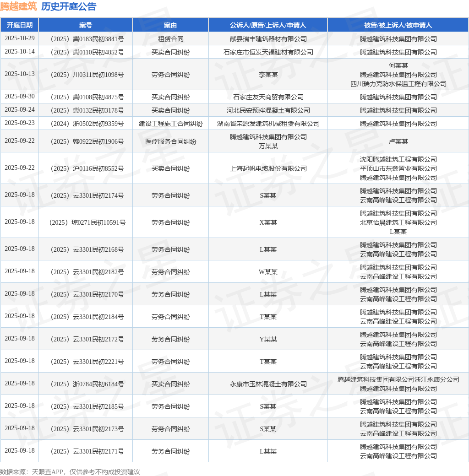Click the 腾越建筑 title text
Screen dimensions: 469x476
click(x=18, y=6)
